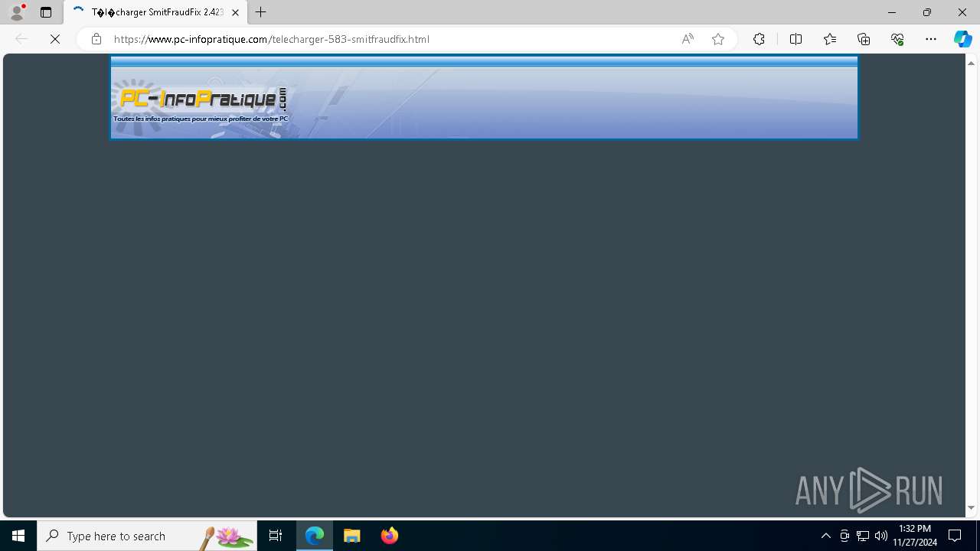Add this page to favorites star

[x=718, y=39]
